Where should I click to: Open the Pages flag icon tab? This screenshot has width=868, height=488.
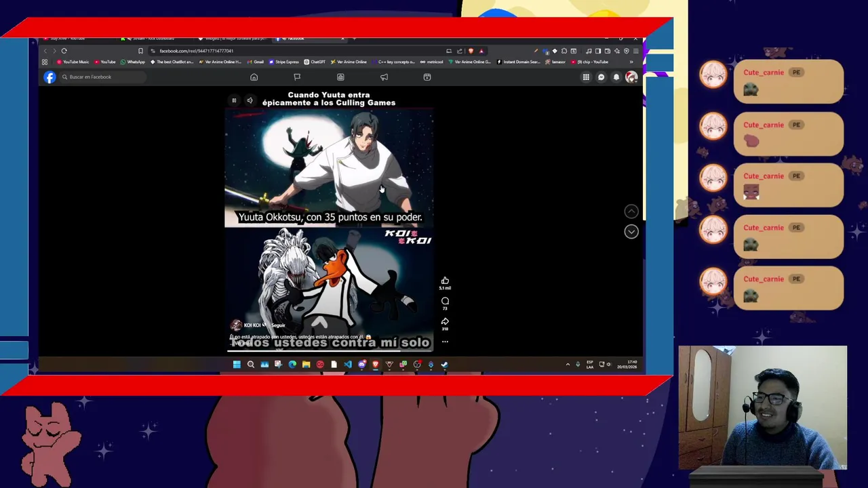tap(297, 77)
